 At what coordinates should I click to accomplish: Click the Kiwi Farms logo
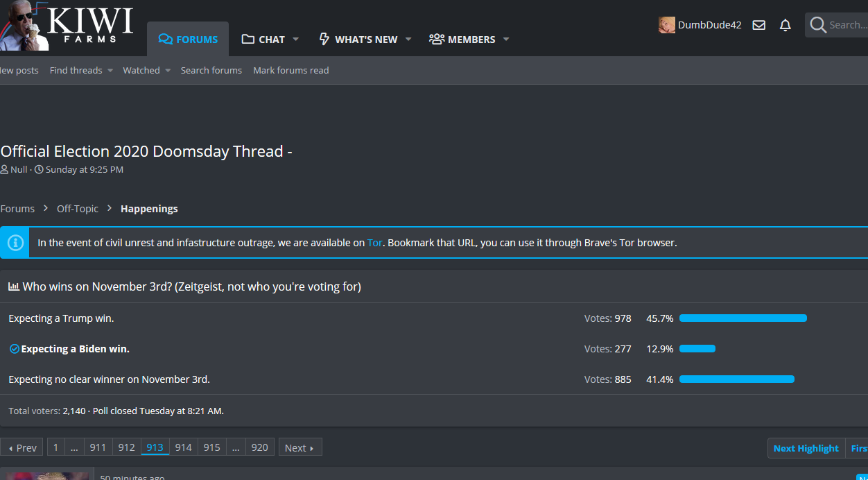click(67, 25)
